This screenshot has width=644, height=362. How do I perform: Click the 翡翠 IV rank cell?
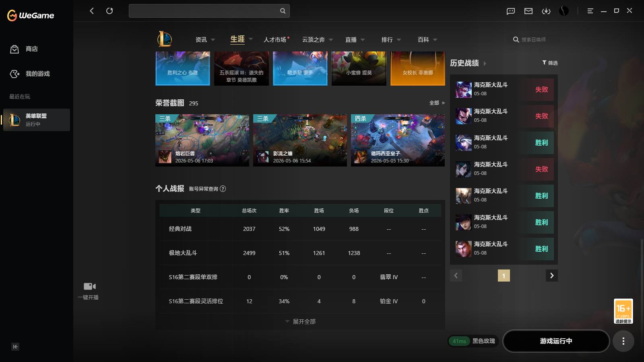[x=389, y=277]
